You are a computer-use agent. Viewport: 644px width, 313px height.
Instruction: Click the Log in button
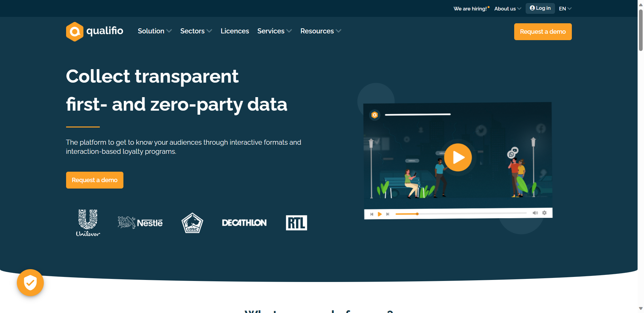(540, 8)
